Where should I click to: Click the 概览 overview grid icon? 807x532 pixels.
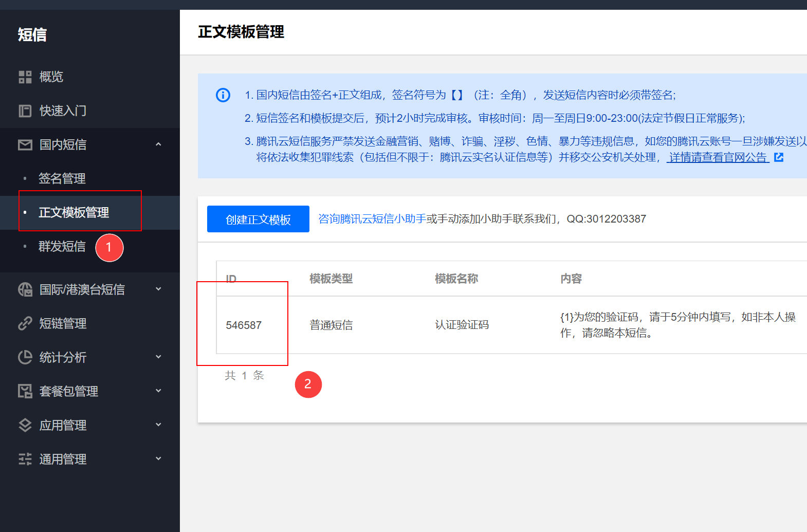tap(25, 77)
